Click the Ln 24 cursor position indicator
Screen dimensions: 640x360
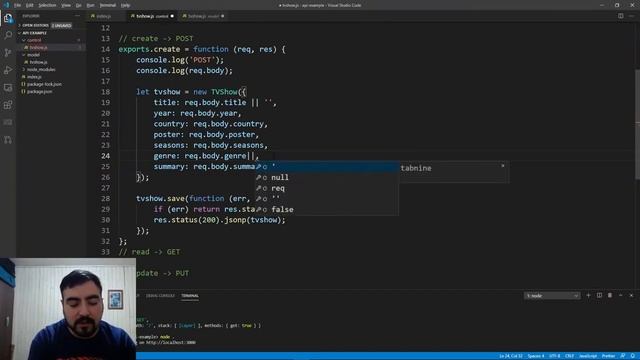click(x=510, y=356)
